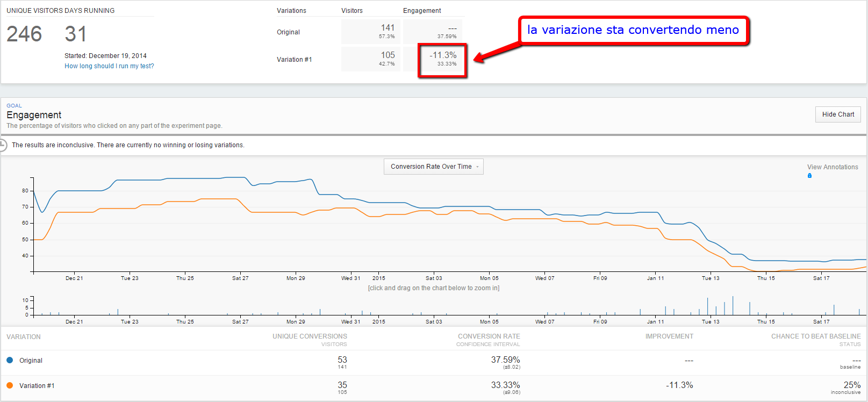This screenshot has width=868, height=402.
Task: Click the small blue icon under View Annotations
Action: tap(809, 176)
